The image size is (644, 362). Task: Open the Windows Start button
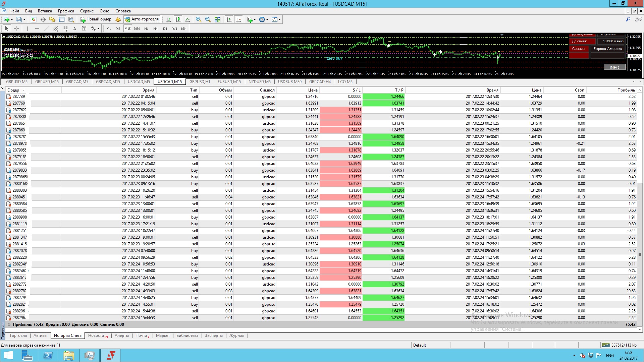[x=8, y=355]
